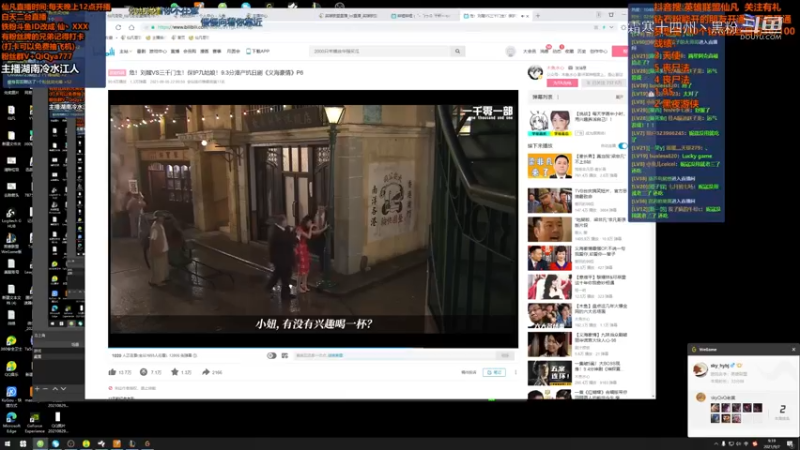Open new browser tab with plus icon
Viewport: 800px width, 450px height.
(538, 16)
